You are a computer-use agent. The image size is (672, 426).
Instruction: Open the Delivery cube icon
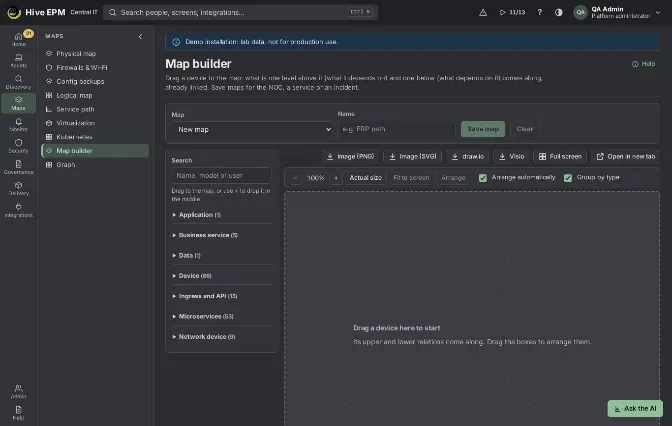(18, 189)
